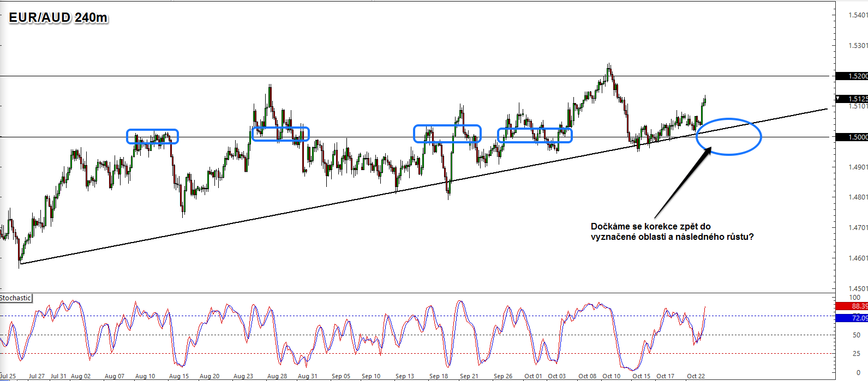Click the Oct 22 date label
This screenshot has height=381, width=868.
tap(696, 376)
